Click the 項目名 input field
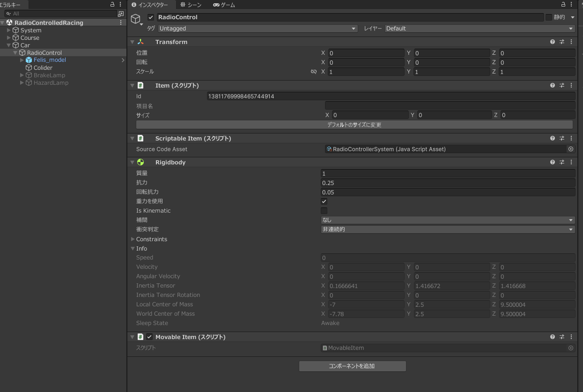 [450, 106]
